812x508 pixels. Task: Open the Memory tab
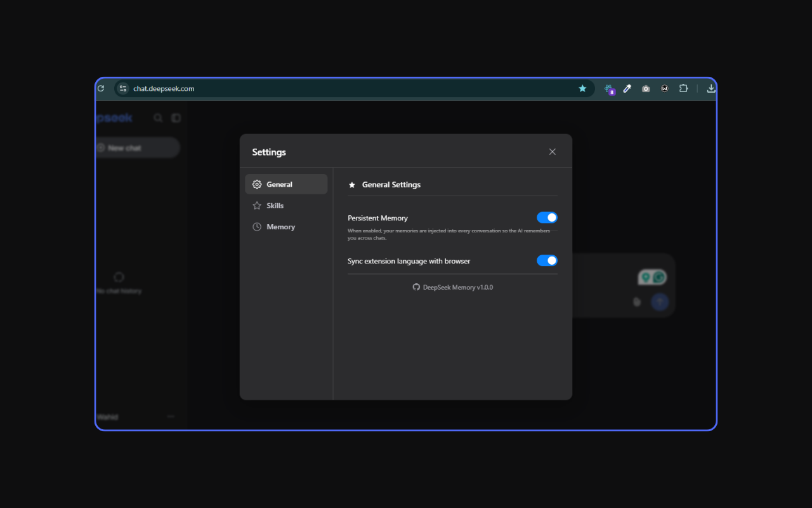point(286,227)
